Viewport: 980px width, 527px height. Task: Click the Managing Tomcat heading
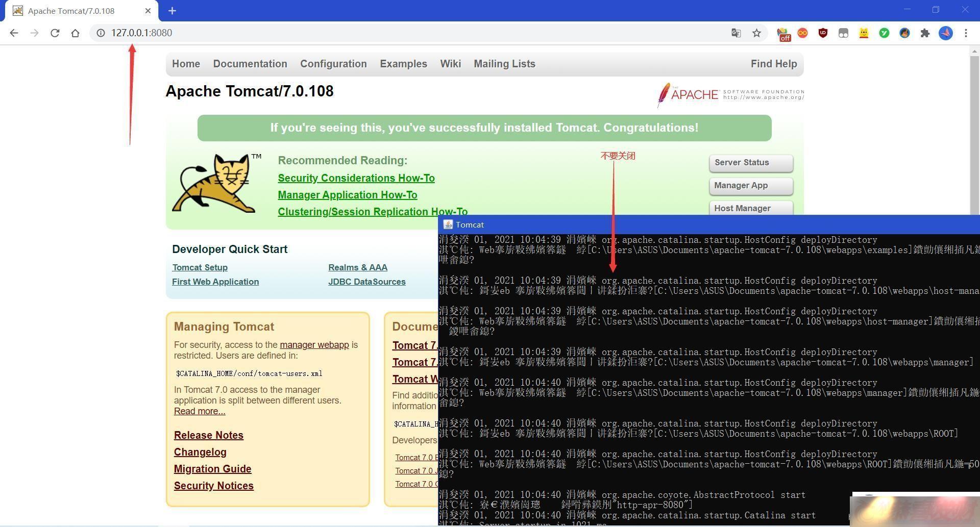[x=224, y=327]
